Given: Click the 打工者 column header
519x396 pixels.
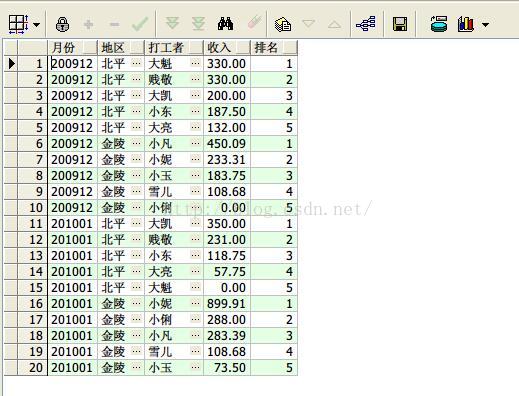Looking at the screenshot, I should [x=174, y=47].
